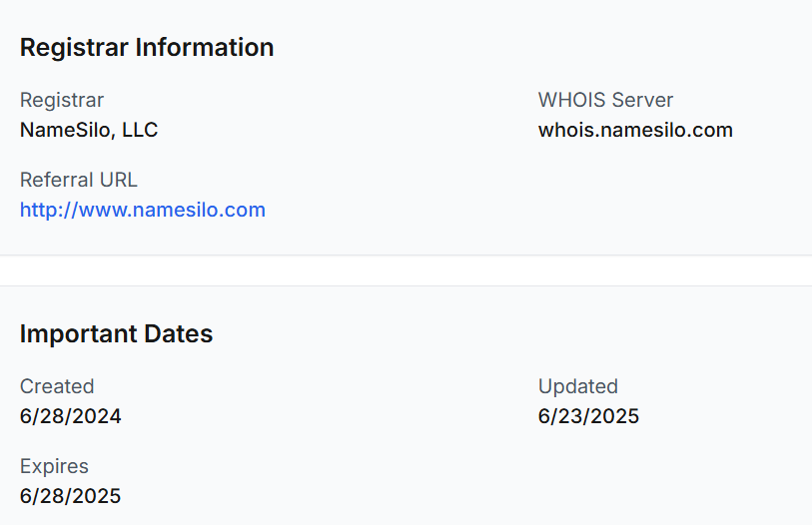Screen dimensions: 812x525
Task: Click the WHOIS Server label
Action: click(x=605, y=100)
